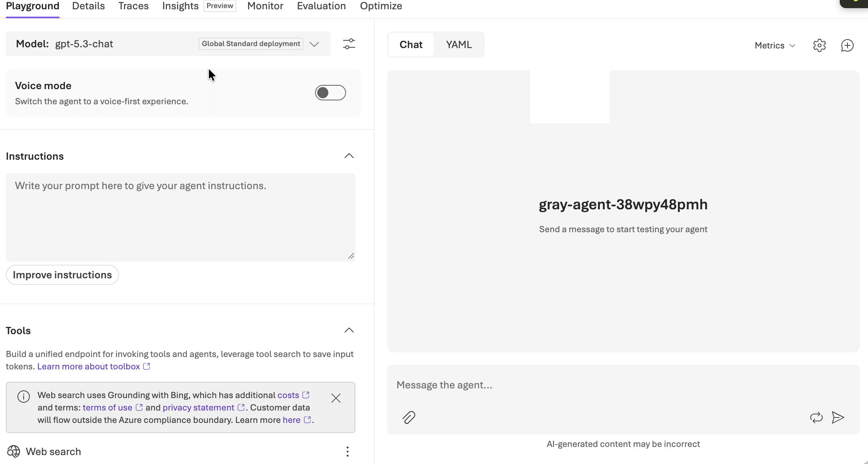
Task: Open the model deployment dropdown chevron
Action: pos(314,44)
